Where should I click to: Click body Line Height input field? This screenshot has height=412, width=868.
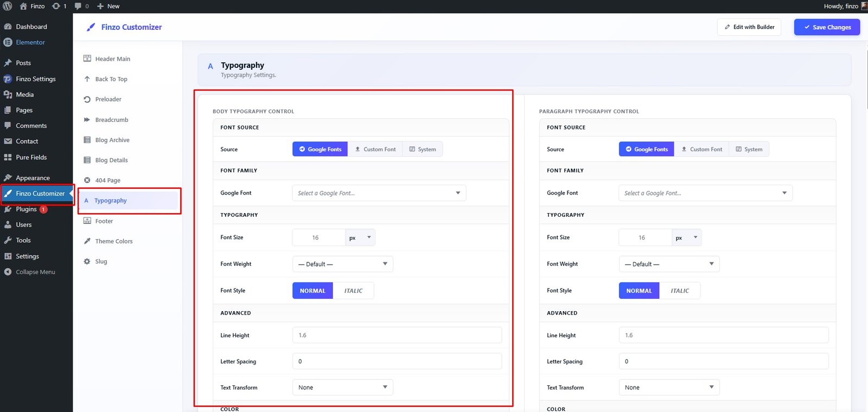[x=397, y=335]
